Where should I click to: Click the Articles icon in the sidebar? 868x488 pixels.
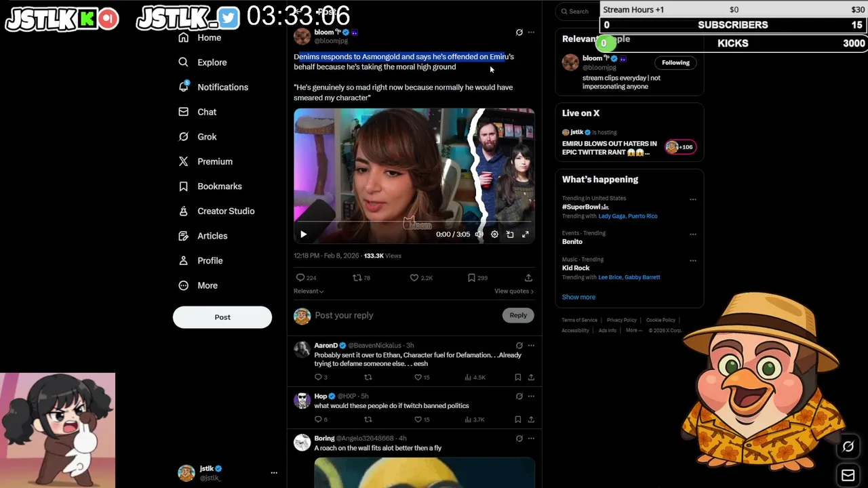pos(183,236)
